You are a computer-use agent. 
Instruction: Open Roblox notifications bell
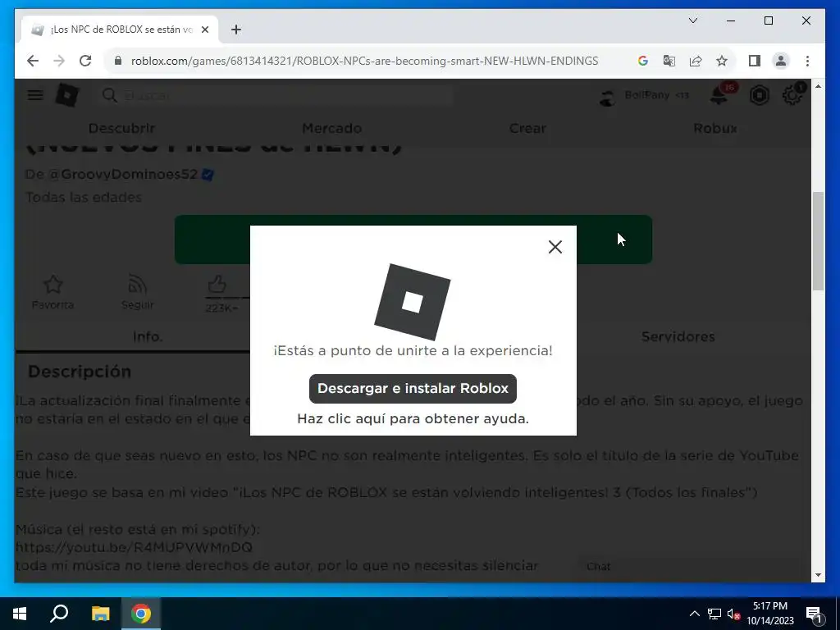[x=719, y=95]
